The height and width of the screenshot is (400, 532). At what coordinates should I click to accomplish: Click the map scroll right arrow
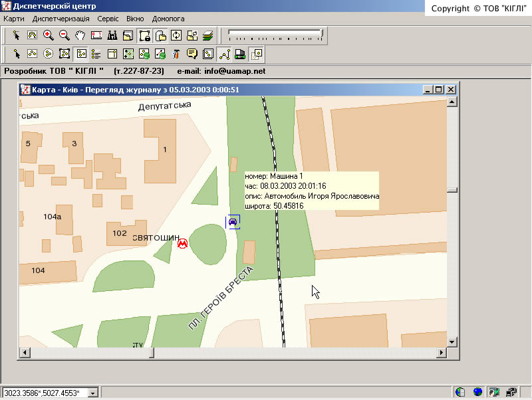tap(441, 353)
